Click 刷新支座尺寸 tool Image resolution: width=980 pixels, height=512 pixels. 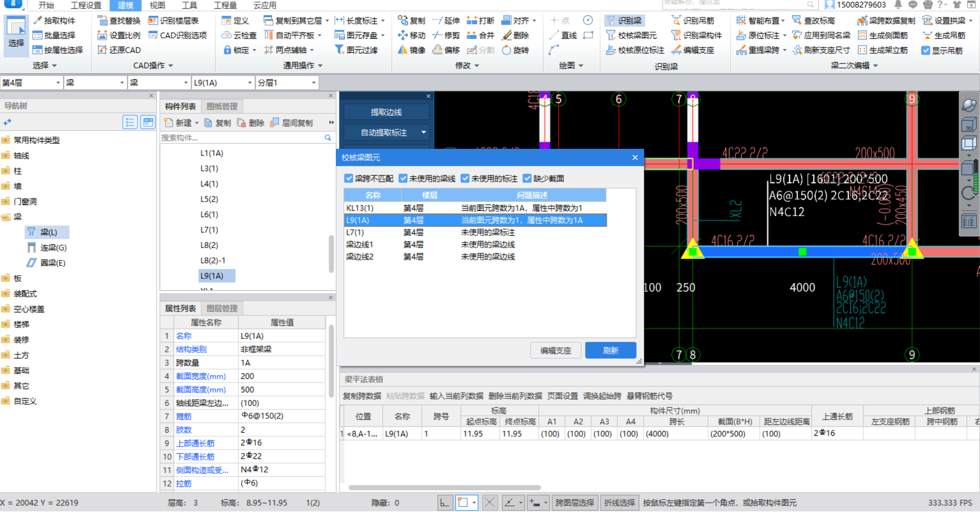(x=821, y=50)
